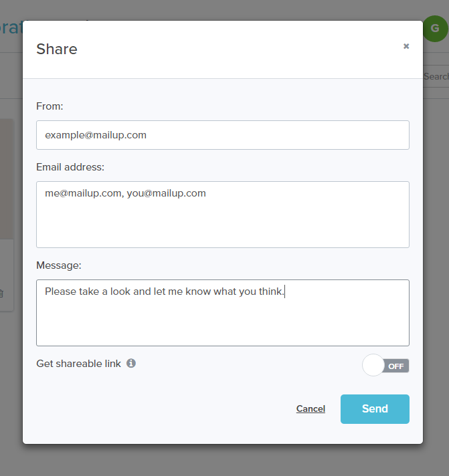Screen dimensions: 449x476
Task: Toggle the Get shareable link switch on
Action: 385,366
